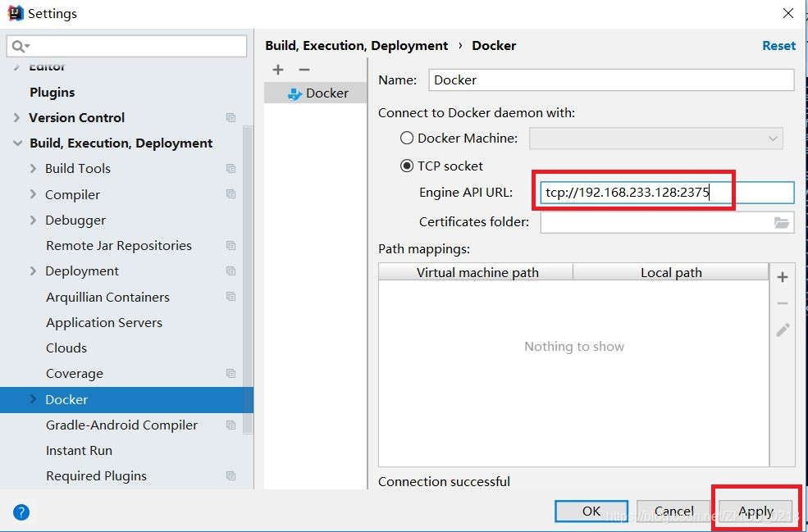Expand the Compiler node
808x532 pixels.
pos(33,194)
